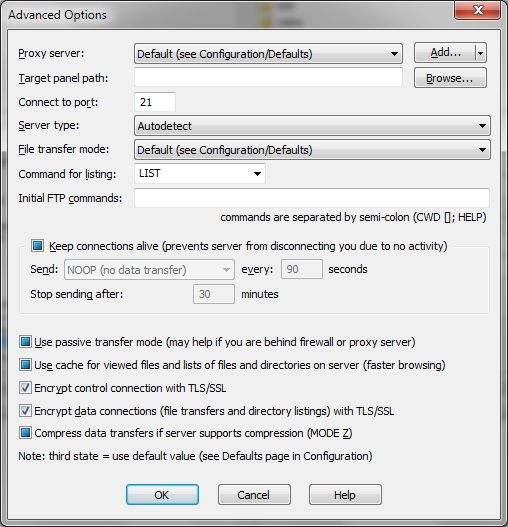
Task: Open the Server type dropdown
Action: tap(312, 126)
